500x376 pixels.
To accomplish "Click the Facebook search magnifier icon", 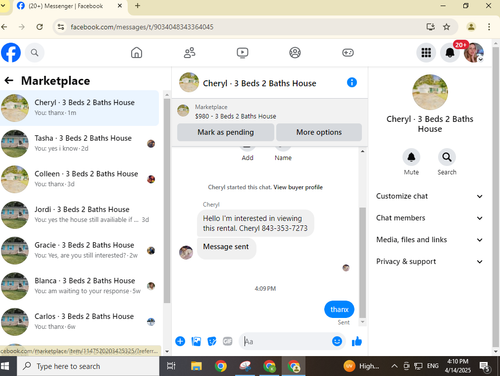I will click(35, 53).
